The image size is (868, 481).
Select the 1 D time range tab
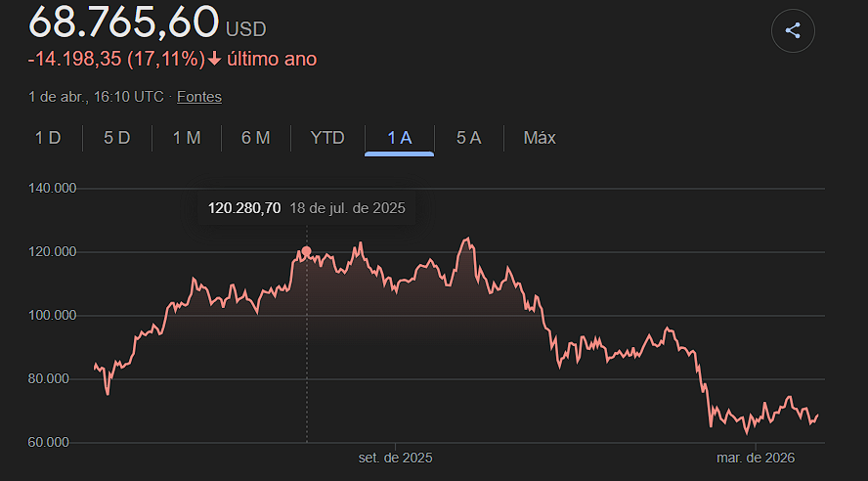point(48,138)
